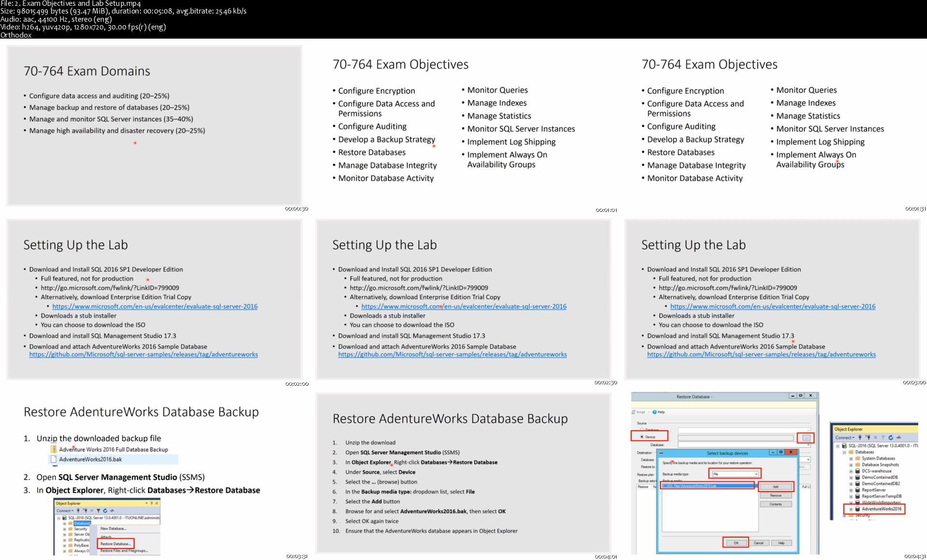Open Connect dropdown in 00:03:31 Object Explorer
927x560 pixels.
pos(65,510)
